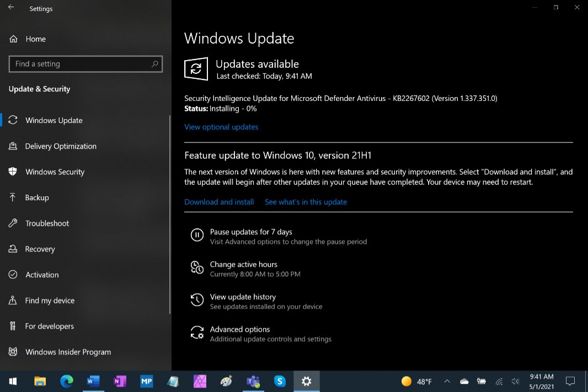Click the Find a setting search box
Viewport: 588px width, 392px height.
[85, 64]
